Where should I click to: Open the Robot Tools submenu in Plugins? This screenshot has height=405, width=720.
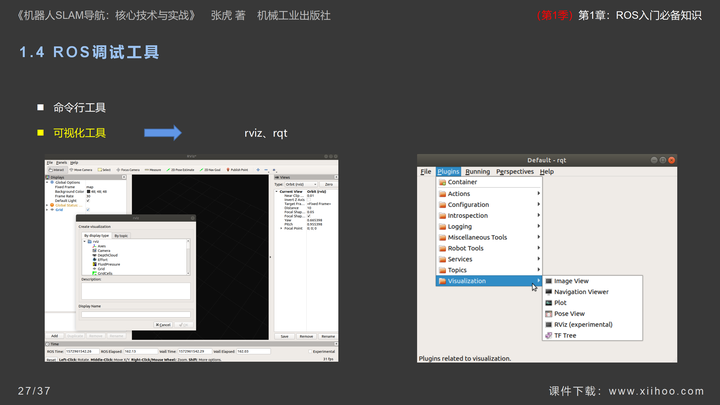[489, 248]
